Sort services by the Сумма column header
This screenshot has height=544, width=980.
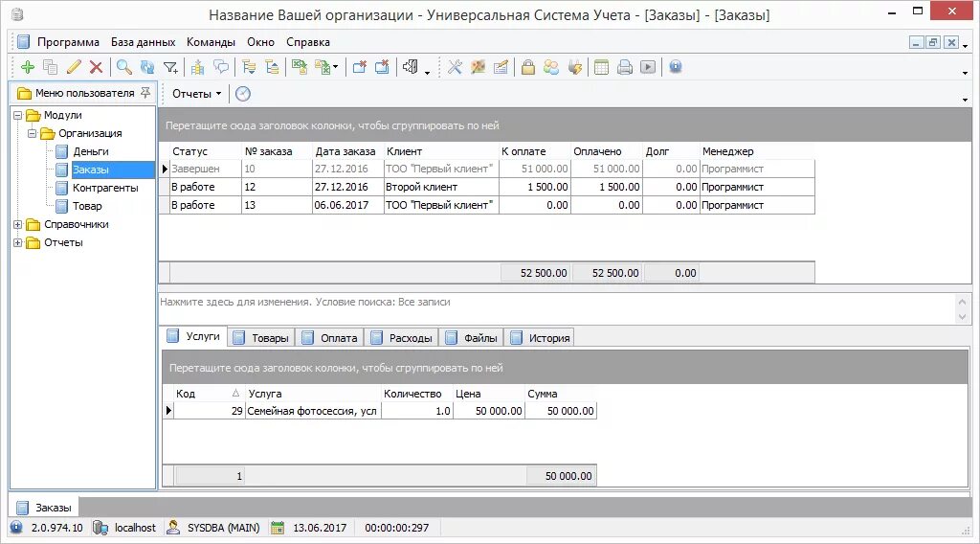(561, 394)
